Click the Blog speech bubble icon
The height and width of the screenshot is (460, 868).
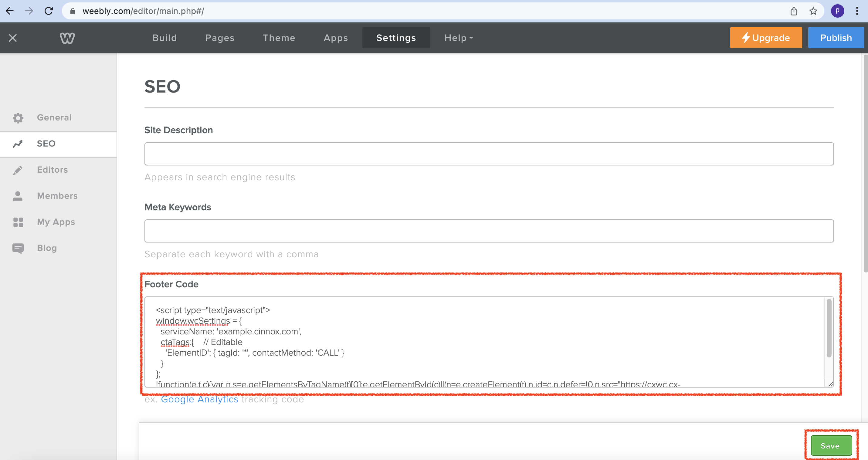pyautogui.click(x=18, y=249)
